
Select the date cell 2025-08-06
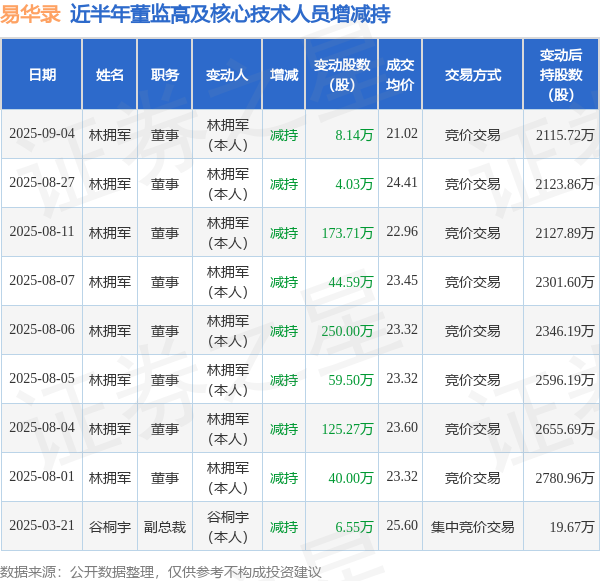point(42,330)
